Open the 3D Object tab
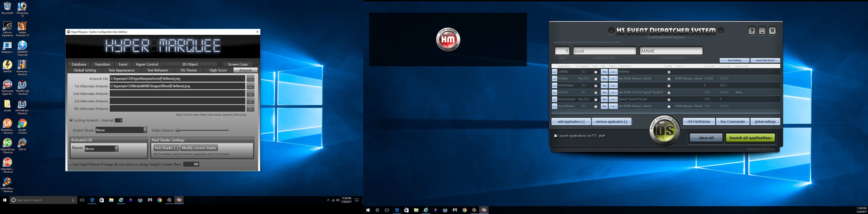Screen dimensions: 868x214 coord(190,64)
